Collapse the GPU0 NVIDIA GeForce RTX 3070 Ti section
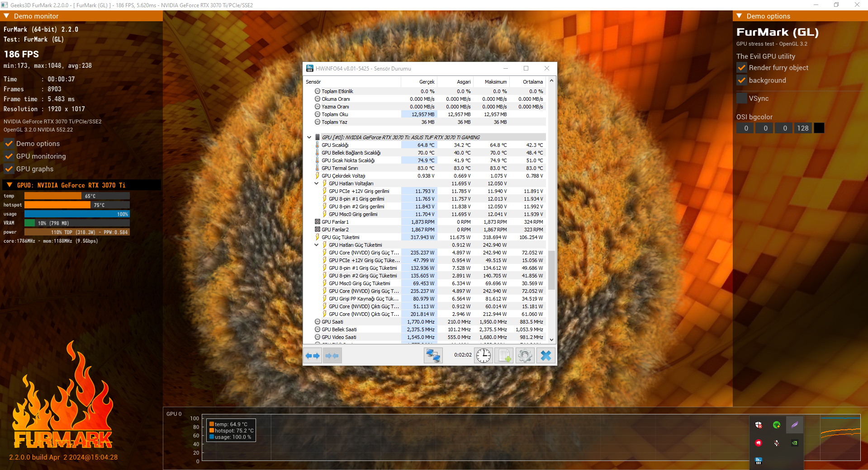 (x=9, y=185)
